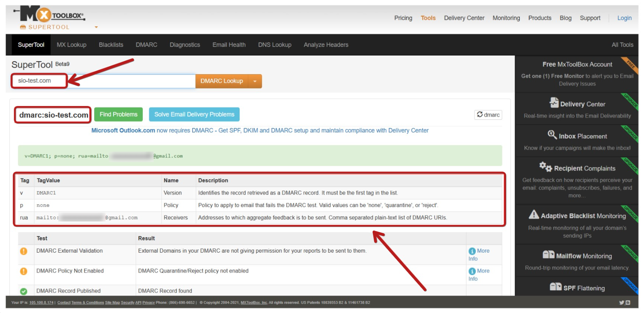Open the Blog link
The width and height of the screenshot is (644, 313).
pyautogui.click(x=566, y=18)
